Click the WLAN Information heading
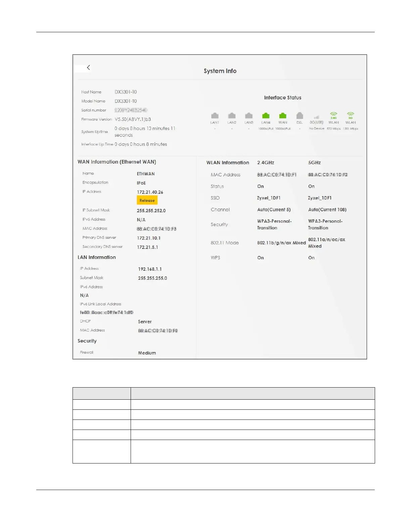This screenshot has height=532, width=411. pyautogui.click(x=228, y=163)
